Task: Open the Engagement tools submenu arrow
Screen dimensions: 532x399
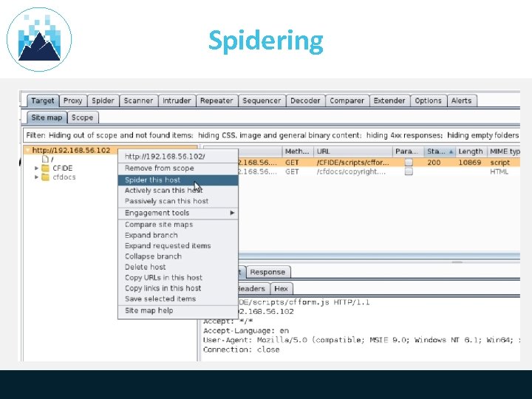Action: pos(232,213)
